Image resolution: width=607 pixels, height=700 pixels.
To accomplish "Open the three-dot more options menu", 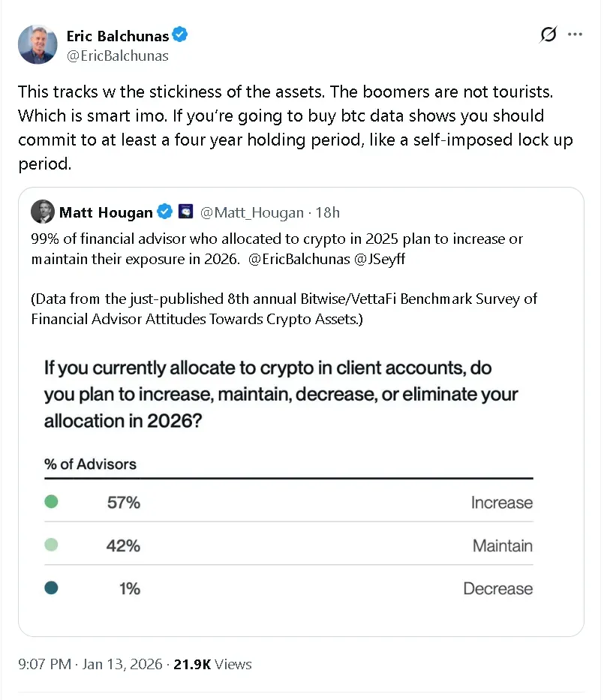I will tap(575, 35).
